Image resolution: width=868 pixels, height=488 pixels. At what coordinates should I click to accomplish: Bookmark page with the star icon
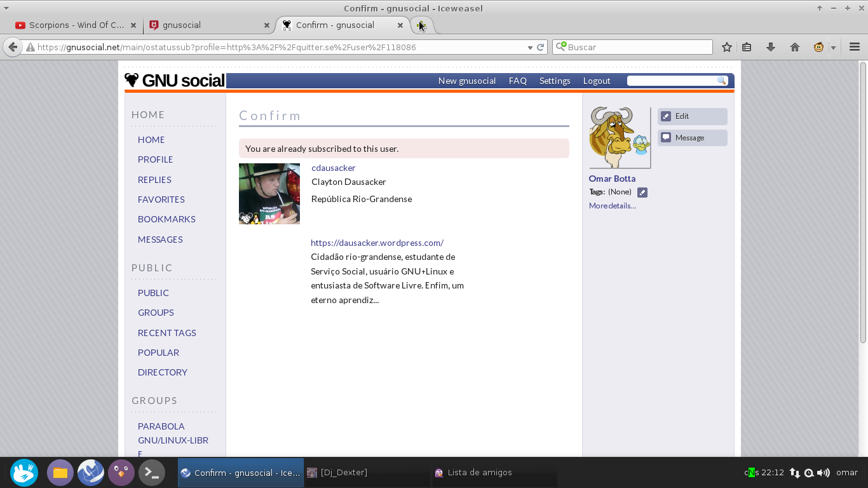(x=727, y=47)
